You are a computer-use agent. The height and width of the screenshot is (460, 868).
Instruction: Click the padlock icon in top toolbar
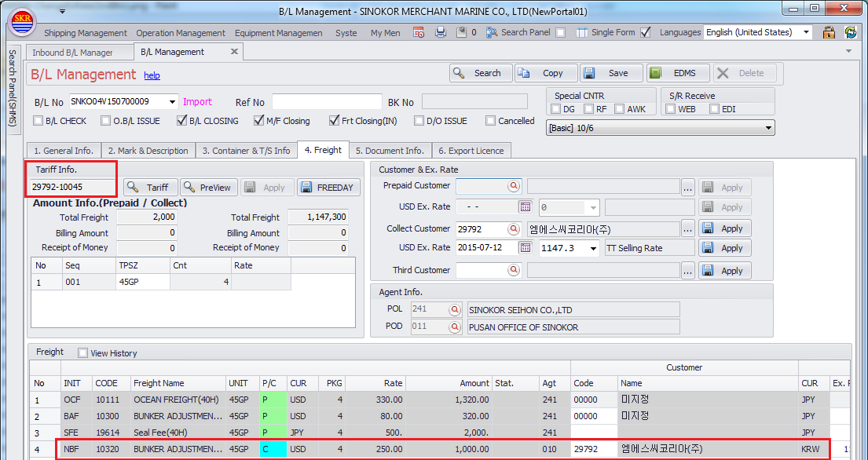[828, 32]
